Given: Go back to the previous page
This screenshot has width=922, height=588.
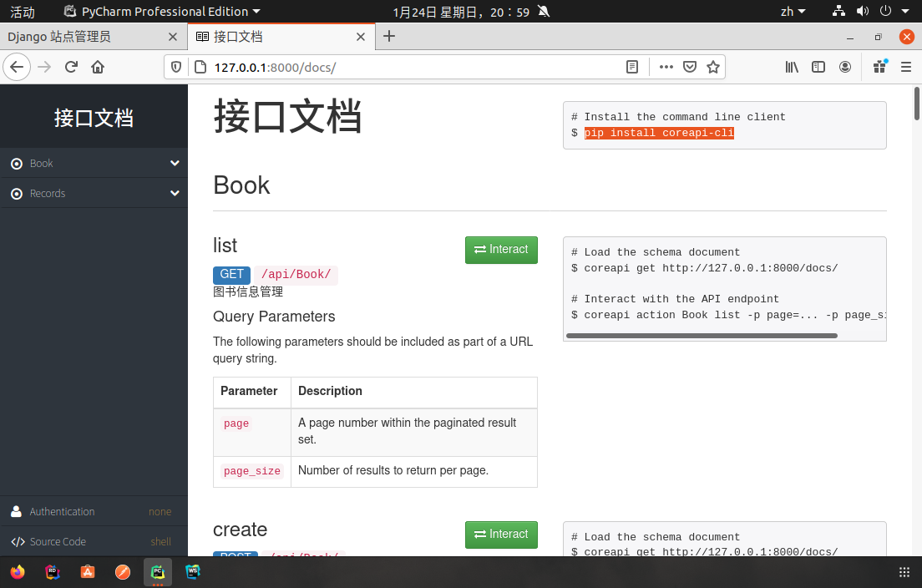Looking at the screenshot, I should (x=17, y=67).
